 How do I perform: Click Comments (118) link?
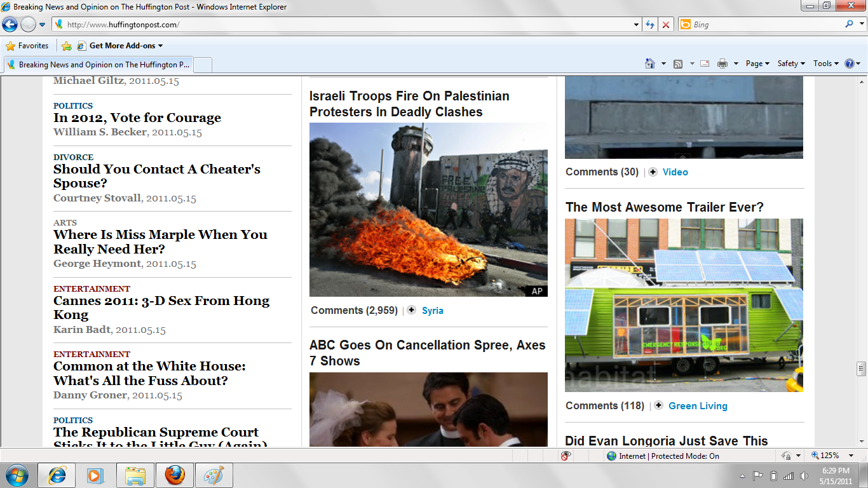click(605, 405)
